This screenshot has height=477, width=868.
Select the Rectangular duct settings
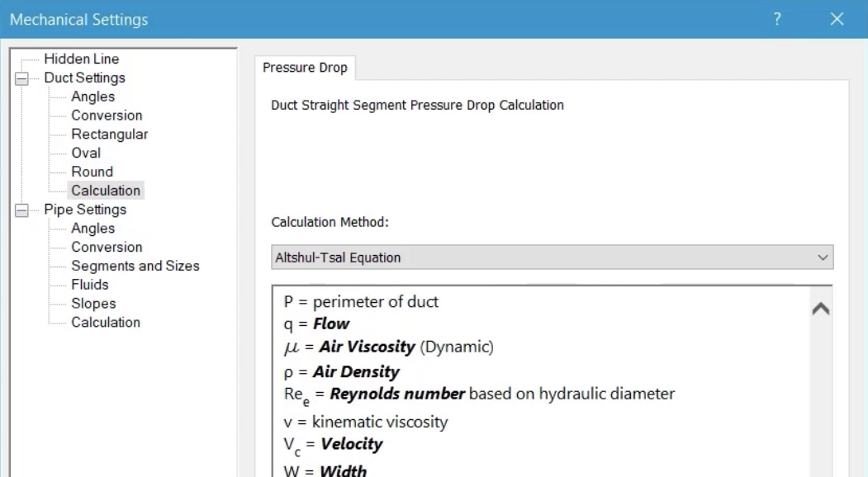(x=110, y=134)
